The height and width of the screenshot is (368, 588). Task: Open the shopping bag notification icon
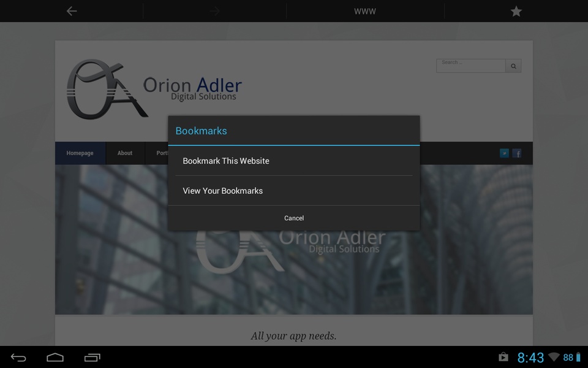[x=503, y=357]
